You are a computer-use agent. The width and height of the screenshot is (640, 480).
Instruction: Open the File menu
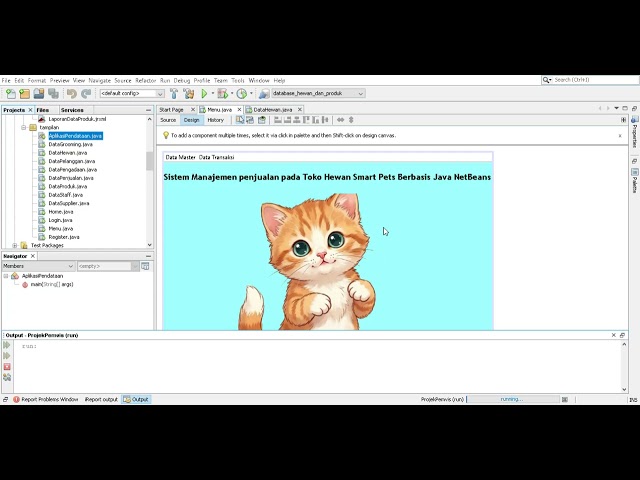click(6, 80)
